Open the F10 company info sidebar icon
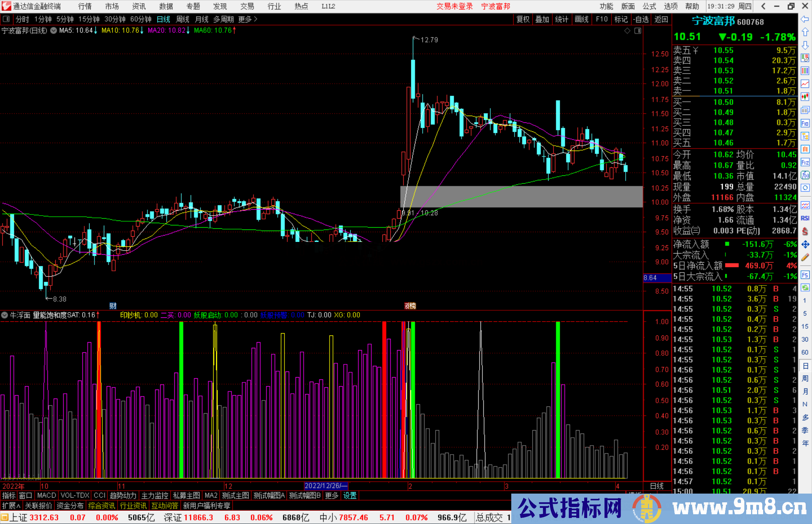 click(805, 124)
